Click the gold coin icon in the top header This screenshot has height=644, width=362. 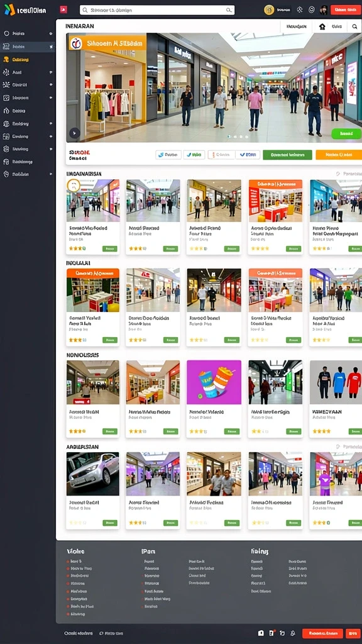[x=269, y=10]
